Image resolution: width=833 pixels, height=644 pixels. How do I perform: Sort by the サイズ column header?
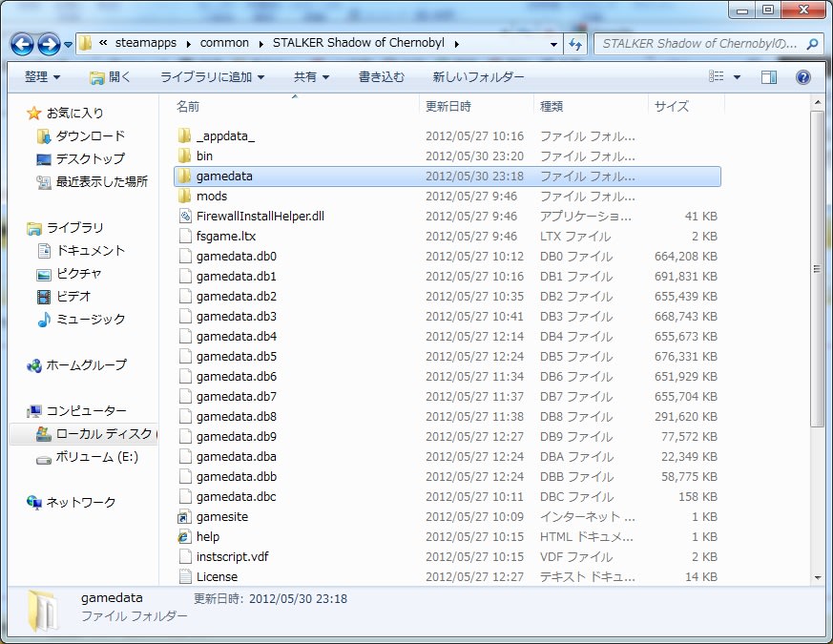pyautogui.click(x=672, y=107)
